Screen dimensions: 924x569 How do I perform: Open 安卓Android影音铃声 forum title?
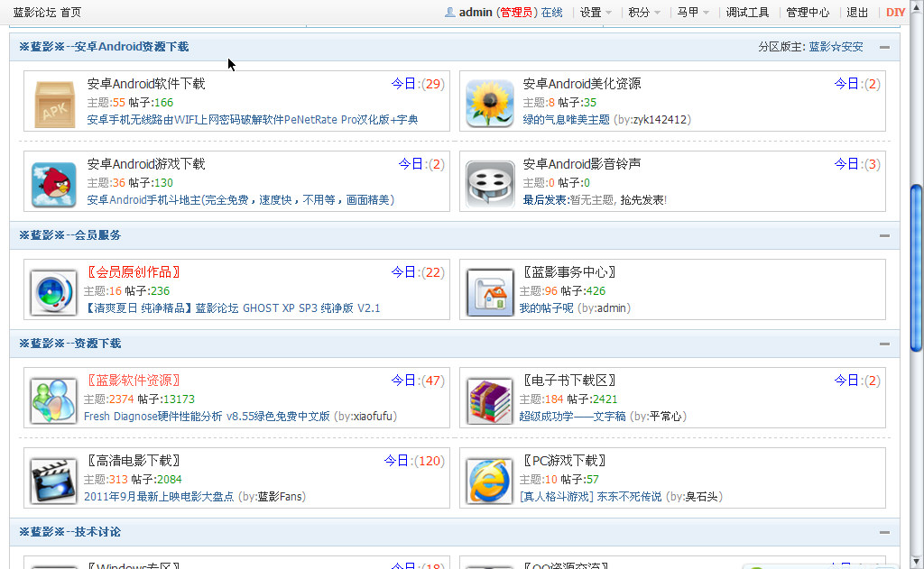coord(582,164)
